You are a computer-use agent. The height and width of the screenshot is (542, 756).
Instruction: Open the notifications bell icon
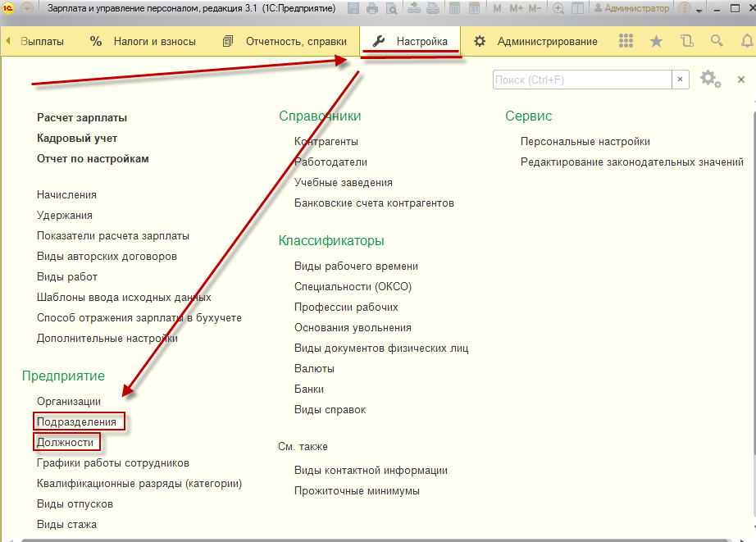743,41
